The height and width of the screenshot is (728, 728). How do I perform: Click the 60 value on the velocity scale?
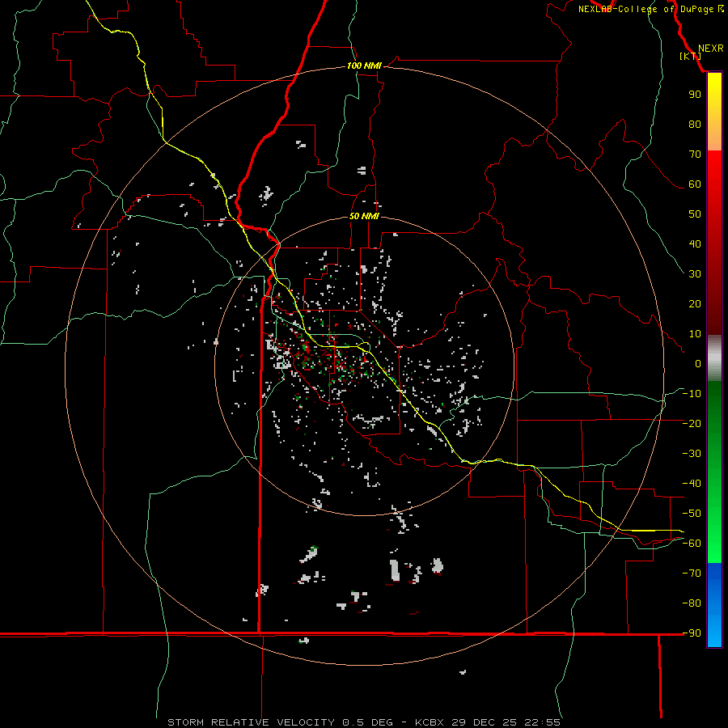(x=695, y=184)
